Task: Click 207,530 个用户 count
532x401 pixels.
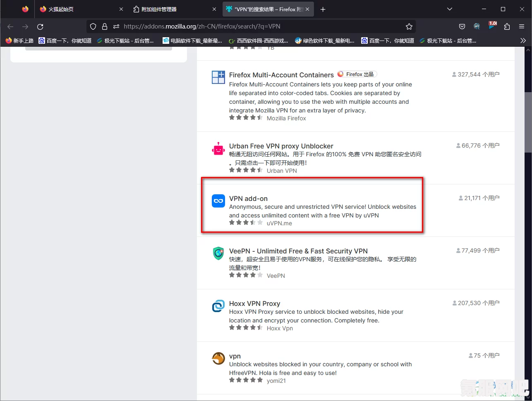Action: click(x=476, y=303)
